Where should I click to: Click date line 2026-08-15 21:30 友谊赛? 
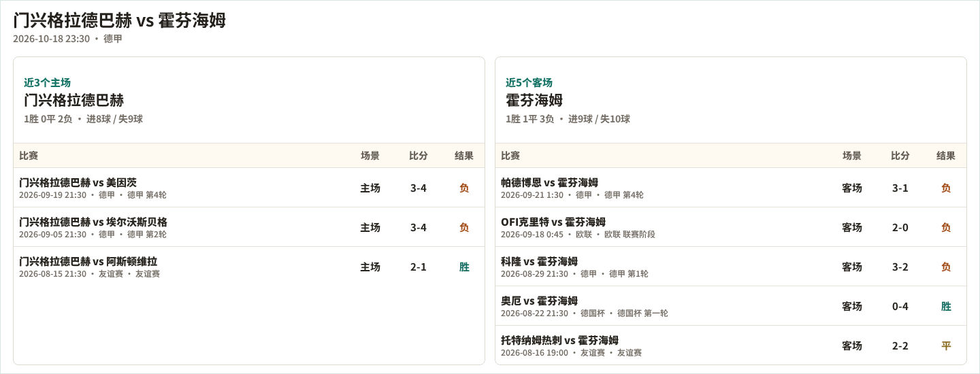click(x=89, y=274)
